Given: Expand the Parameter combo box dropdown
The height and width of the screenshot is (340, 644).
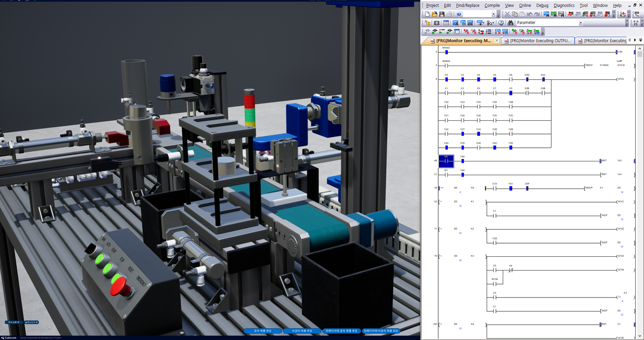Looking at the screenshot, I should (x=580, y=23).
